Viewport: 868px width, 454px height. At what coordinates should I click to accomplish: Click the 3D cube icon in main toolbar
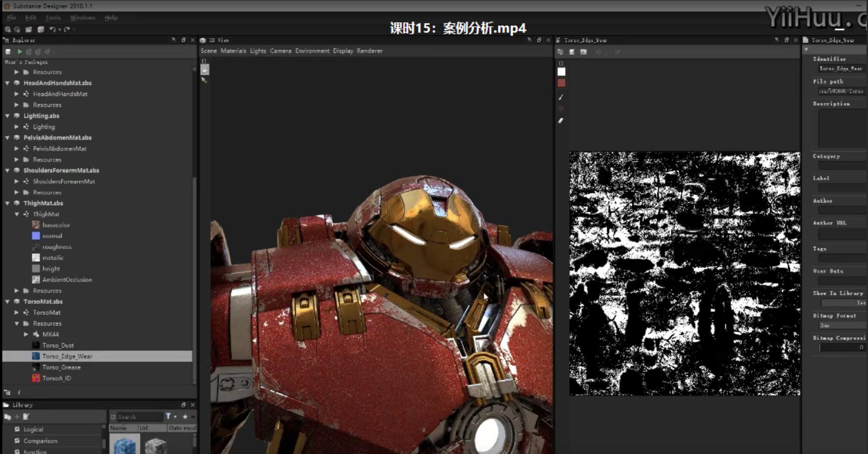click(x=40, y=29)
